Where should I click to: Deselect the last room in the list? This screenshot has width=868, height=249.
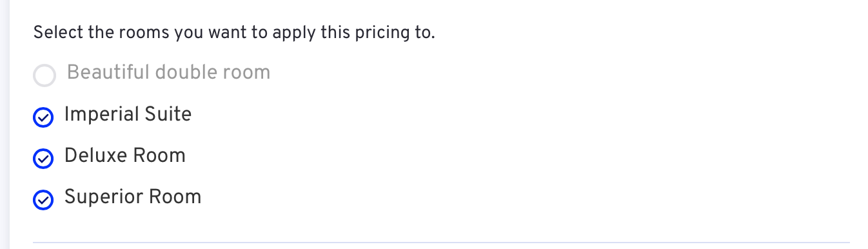[43, 200]
